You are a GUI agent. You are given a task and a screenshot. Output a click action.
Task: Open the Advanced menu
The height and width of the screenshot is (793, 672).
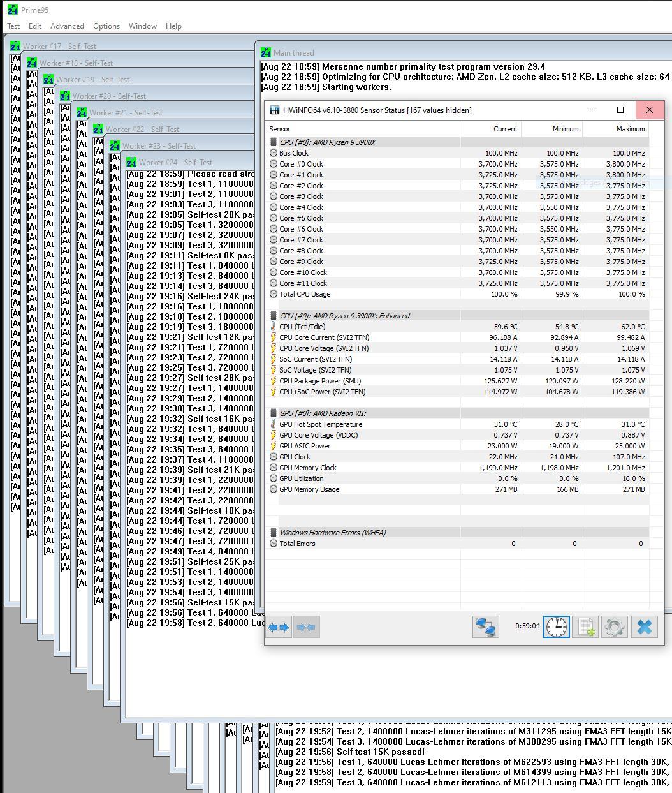pyautogui.click(x=67, y=26)
